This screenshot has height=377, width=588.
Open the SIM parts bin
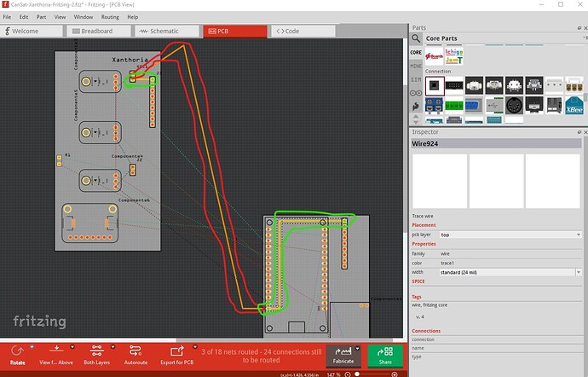click(416, 79)
